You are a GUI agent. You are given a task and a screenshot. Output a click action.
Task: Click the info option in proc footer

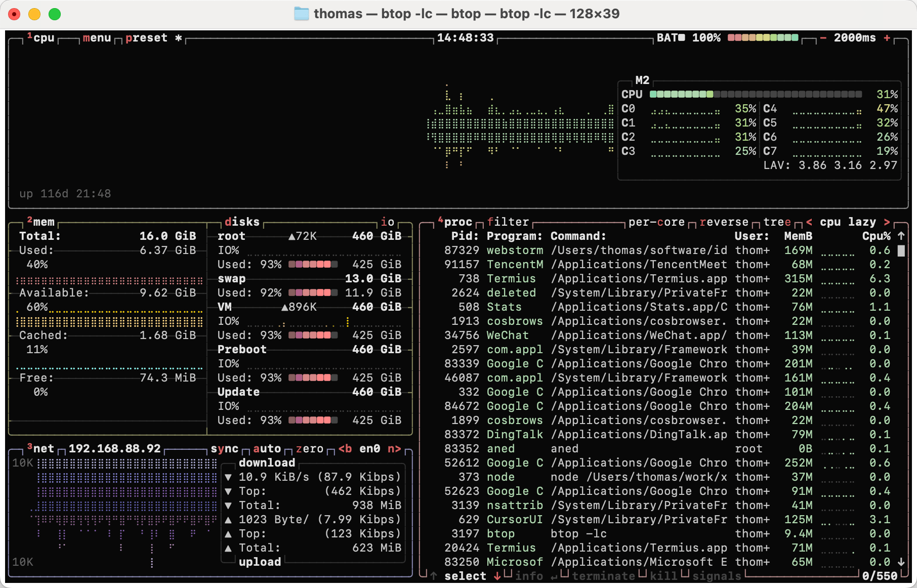click(x=529, y=576)
